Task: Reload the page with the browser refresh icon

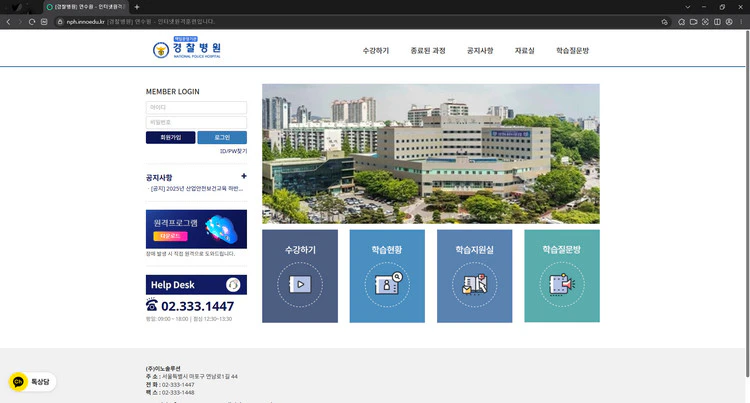Action: 32,21
